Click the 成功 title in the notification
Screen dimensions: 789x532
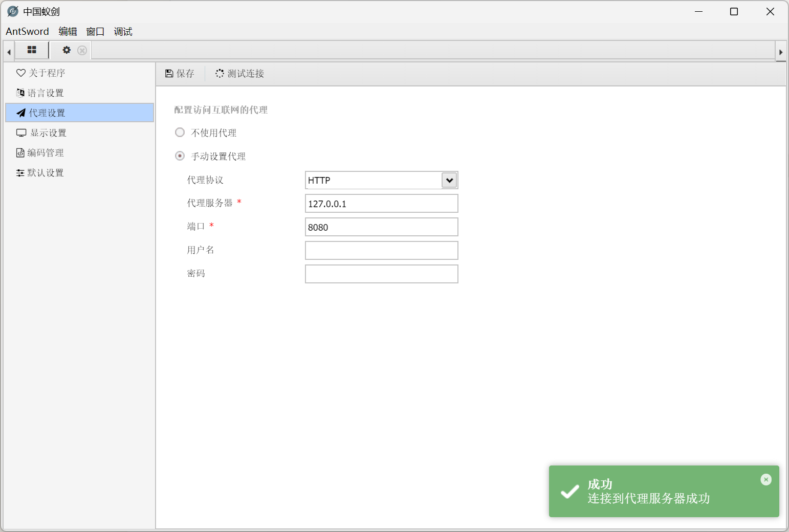click(x=600, y=484)
